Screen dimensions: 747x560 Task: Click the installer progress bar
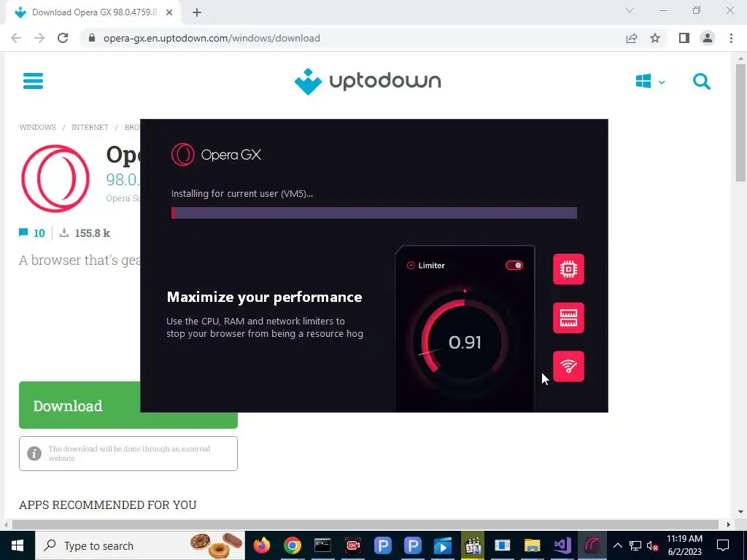374,213
